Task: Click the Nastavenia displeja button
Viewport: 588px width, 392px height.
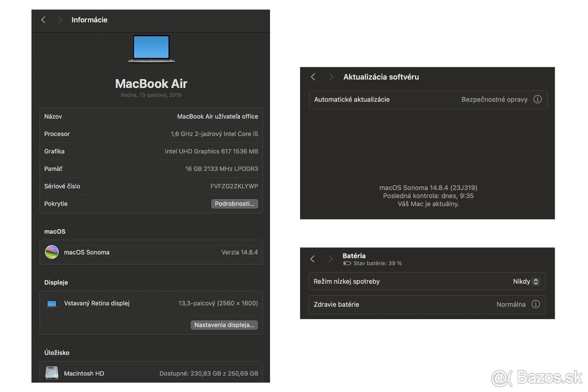Action: [224, 325]
